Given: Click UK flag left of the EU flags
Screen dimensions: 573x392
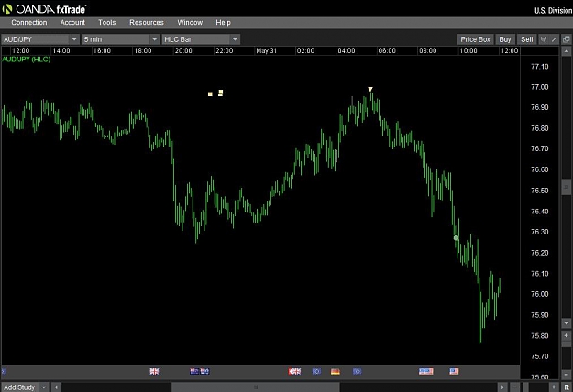Looking at the screenshot, I should click(x=294, y=371).
